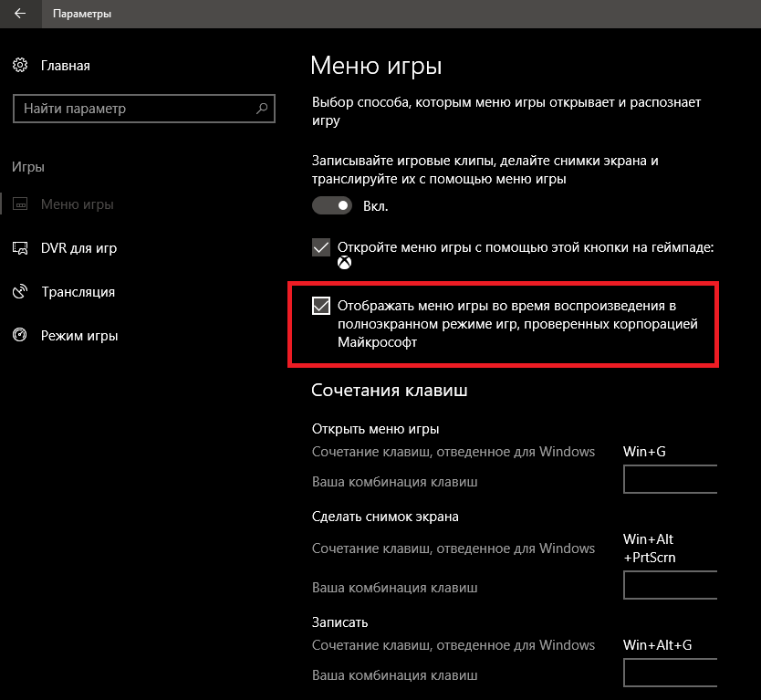761x700 pixels.
Task: Go to the Трансляция section label
Action: pyautogui.click(x=78, y=292)
